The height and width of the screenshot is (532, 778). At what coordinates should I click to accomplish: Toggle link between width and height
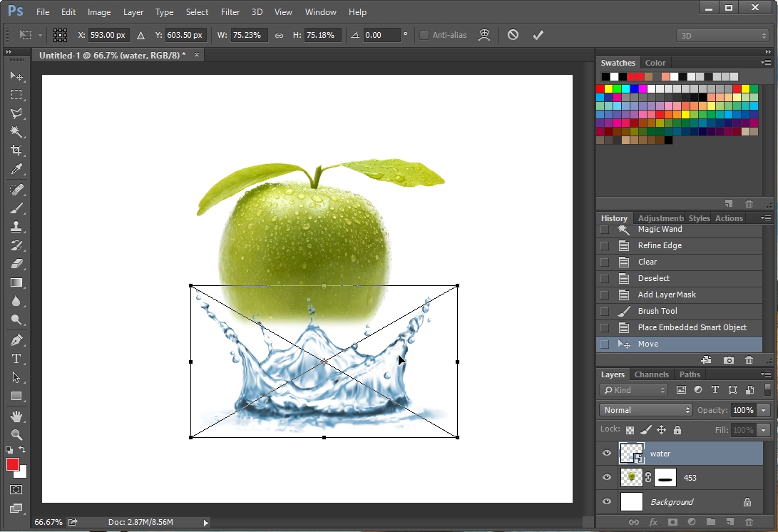[279, 35]
